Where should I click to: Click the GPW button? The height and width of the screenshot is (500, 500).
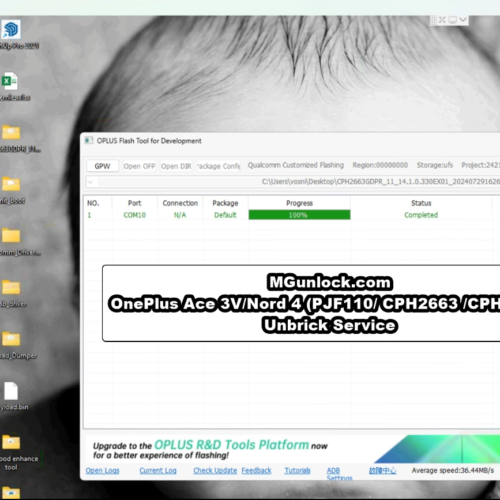coord(102,166)
